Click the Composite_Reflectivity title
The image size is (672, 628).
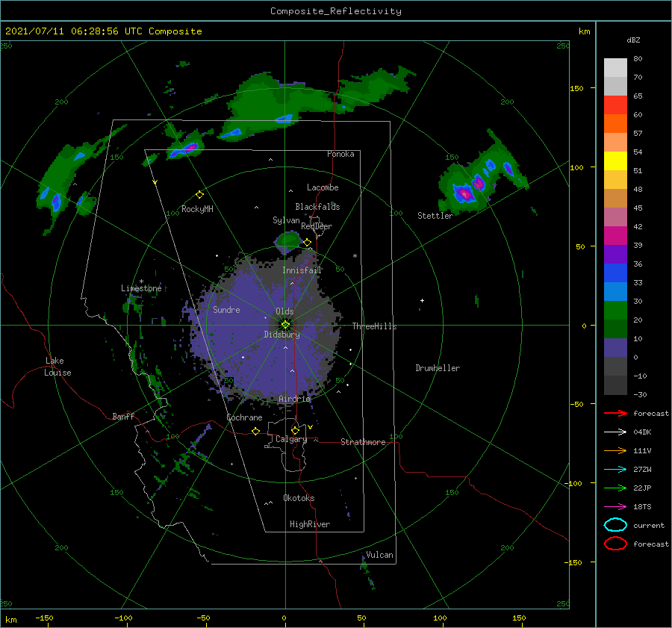(x=336, y=11)
